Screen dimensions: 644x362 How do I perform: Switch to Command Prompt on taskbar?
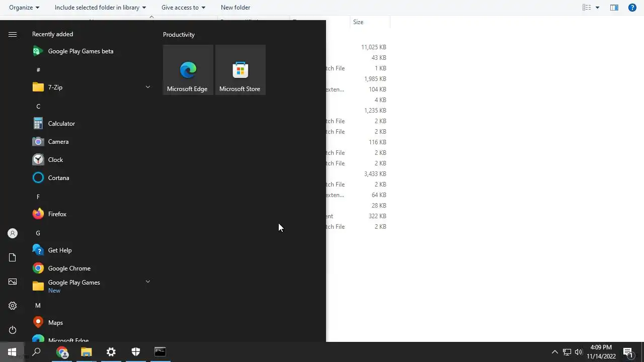(x=160, y=352)
